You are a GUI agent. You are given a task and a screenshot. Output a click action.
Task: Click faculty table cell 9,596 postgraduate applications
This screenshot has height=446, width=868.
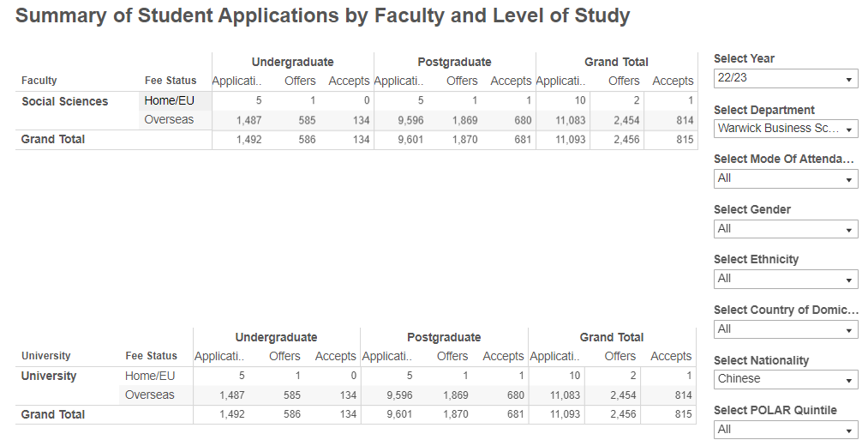click(x=410, y=120)
